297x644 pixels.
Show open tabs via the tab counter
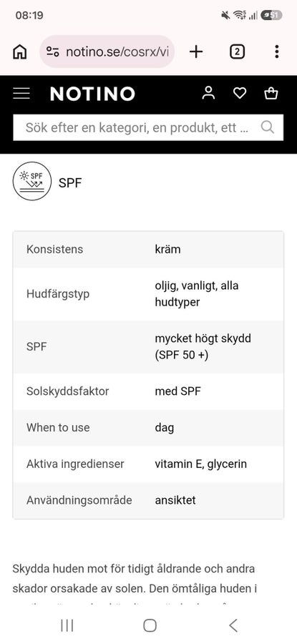[237, 52]
